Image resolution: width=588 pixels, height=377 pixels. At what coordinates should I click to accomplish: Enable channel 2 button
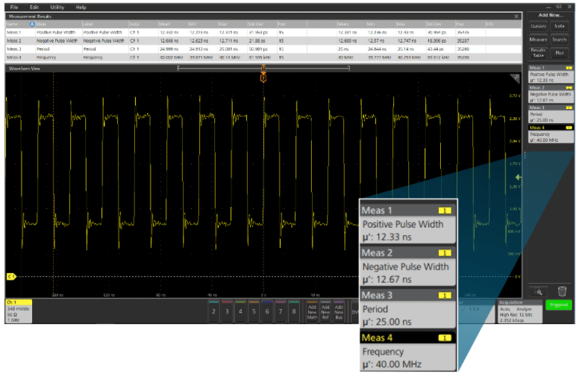point(213,311)
